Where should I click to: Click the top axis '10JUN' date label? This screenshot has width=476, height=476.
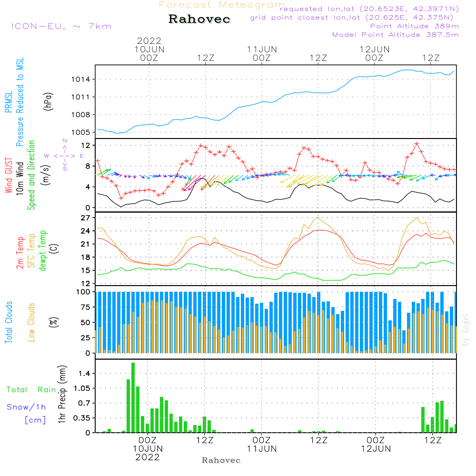149,50
